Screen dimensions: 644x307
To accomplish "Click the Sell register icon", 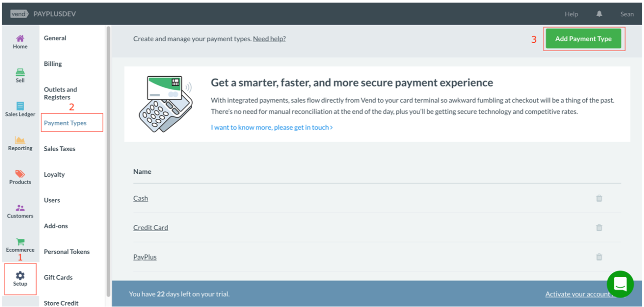I will [x=20, y=72].
